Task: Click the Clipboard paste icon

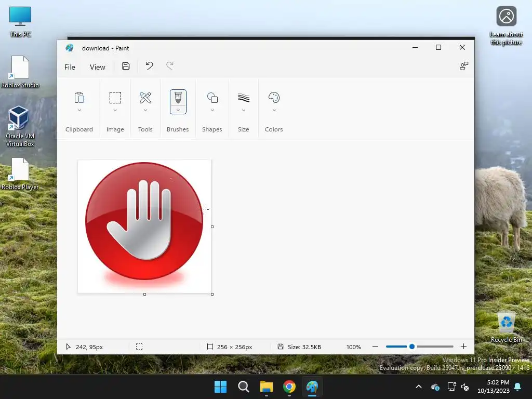Action: tap(79, 98)
